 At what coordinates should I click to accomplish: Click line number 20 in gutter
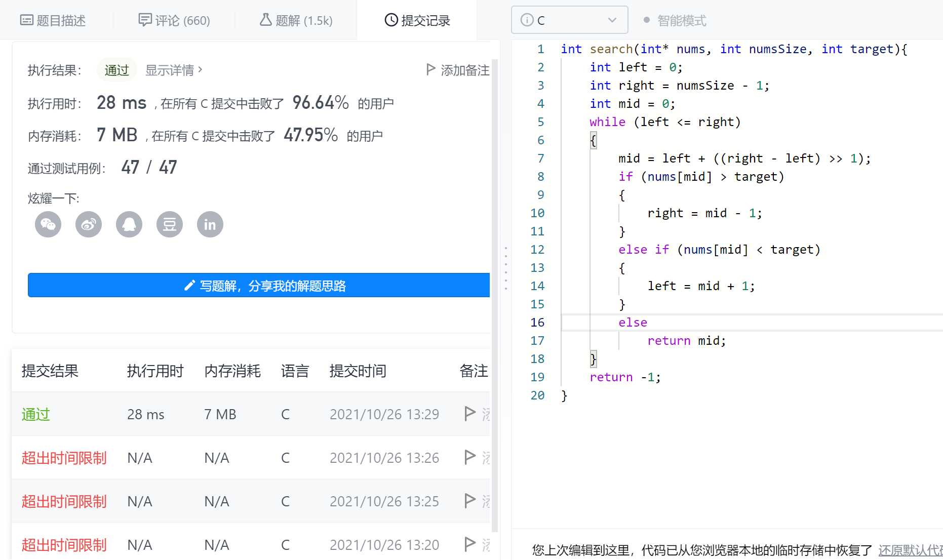point(537,395)
